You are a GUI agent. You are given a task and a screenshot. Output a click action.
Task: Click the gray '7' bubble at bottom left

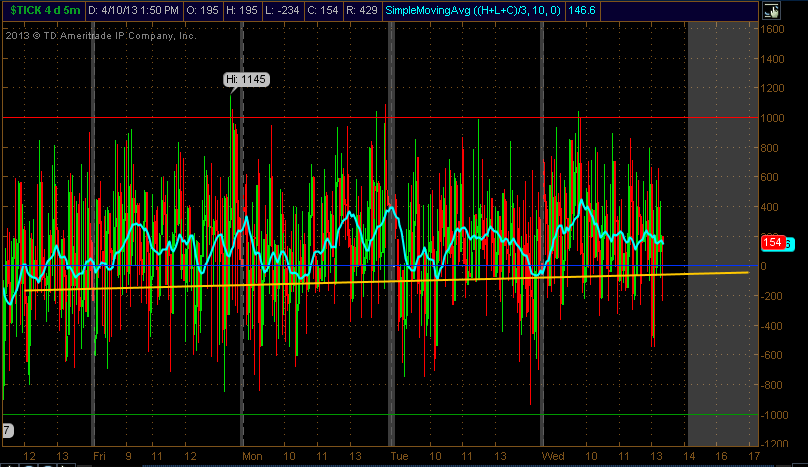point(7,430)
